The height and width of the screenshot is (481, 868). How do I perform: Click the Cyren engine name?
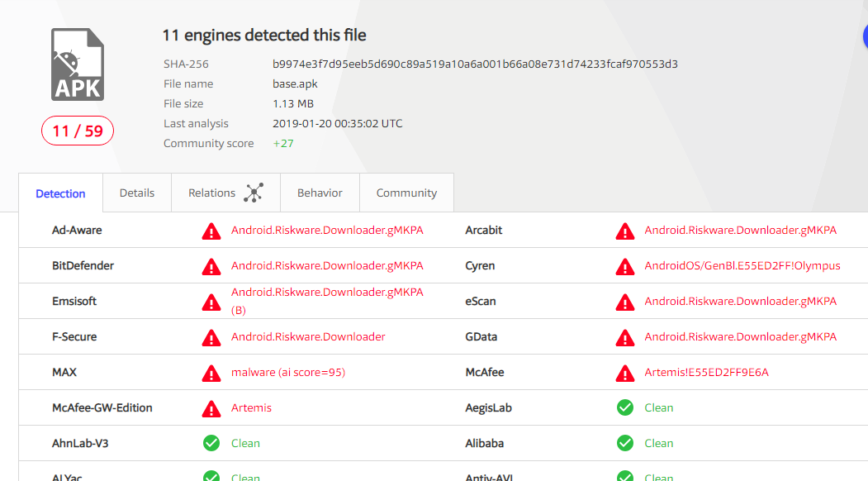click(480, 265)
